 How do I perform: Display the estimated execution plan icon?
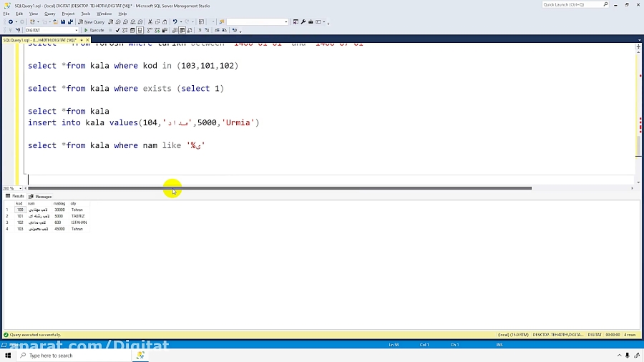(125, 30)
